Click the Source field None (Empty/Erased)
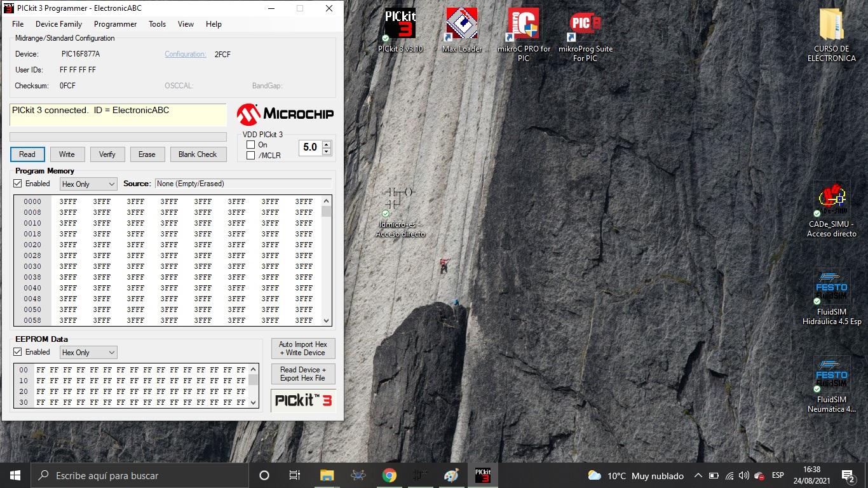Viewport: 868px width, 488px height. [x=243, y=184]
